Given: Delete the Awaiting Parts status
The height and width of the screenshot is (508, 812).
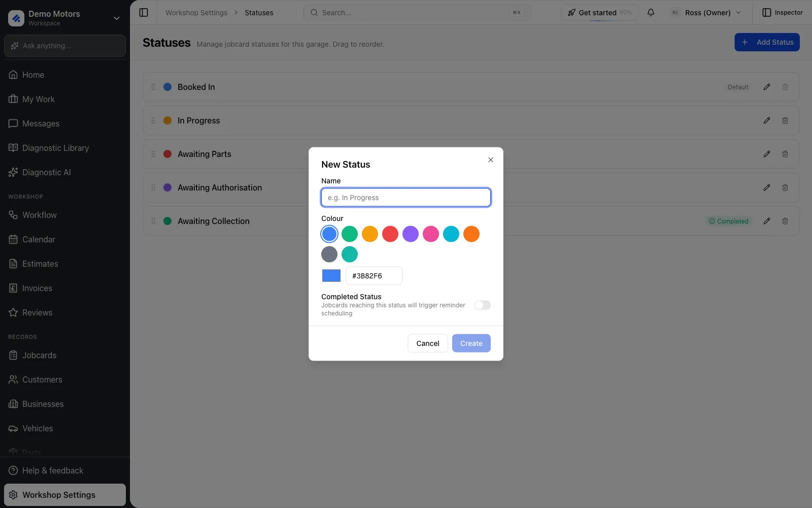Looking at the screenshot, I should tap(785, 154).
